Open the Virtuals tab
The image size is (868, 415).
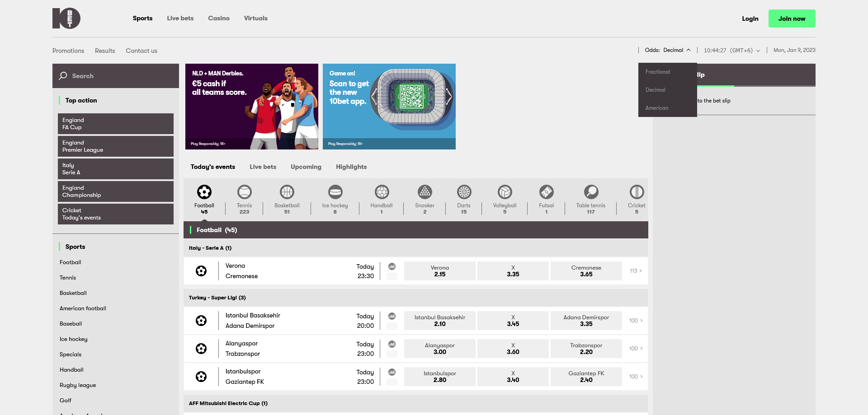coord(256,19)
